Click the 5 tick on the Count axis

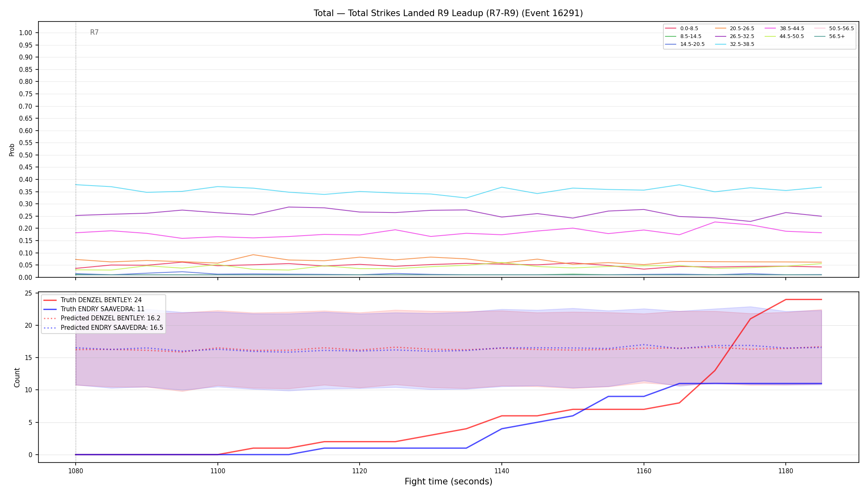(30, 423)
